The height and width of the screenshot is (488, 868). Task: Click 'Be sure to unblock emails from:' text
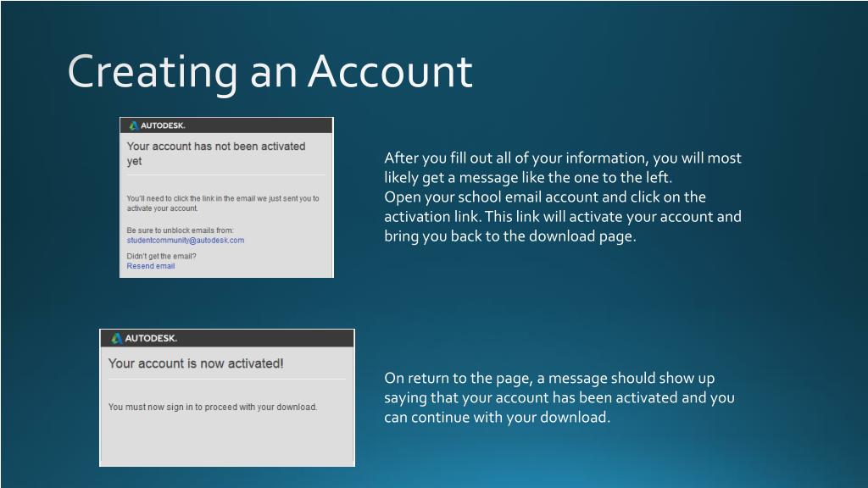(181, 230)
